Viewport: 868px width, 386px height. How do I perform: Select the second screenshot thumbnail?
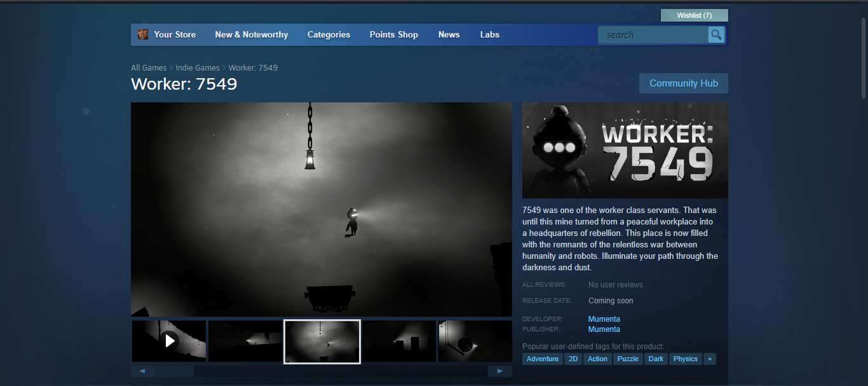click(245, 341)
